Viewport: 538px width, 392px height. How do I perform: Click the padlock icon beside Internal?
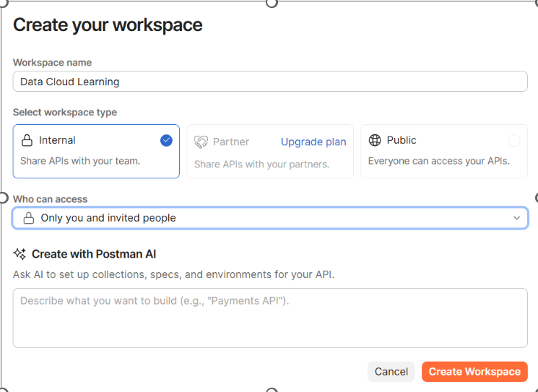coord(27,140)
